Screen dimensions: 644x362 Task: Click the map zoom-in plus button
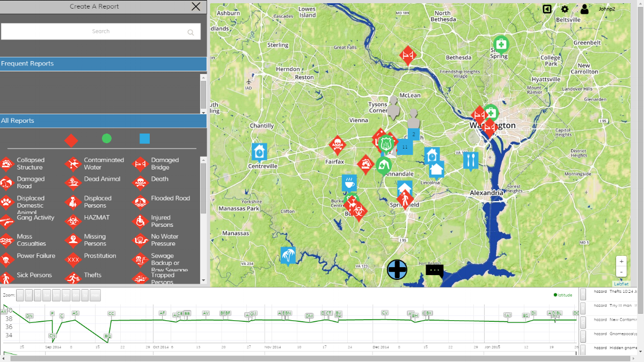(x=621, y=261)
